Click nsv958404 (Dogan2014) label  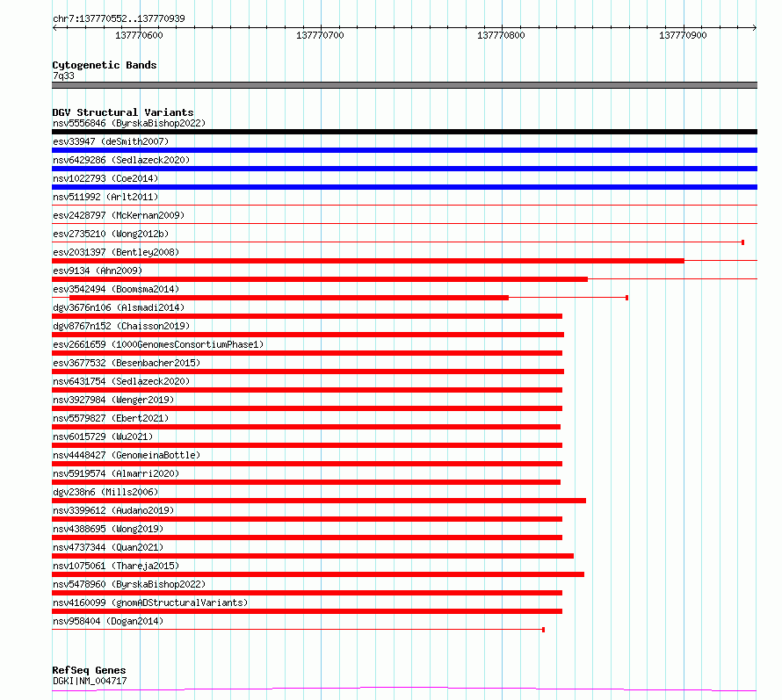(108, 621)
